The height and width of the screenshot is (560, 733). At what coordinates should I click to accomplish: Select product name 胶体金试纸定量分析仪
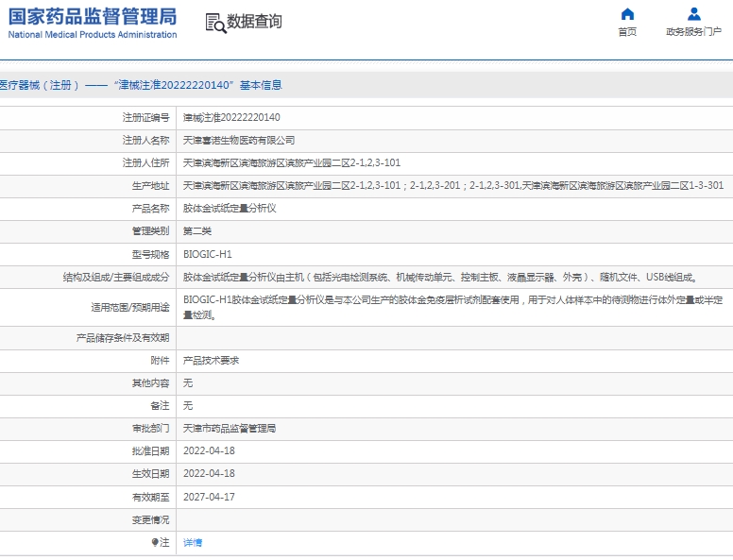[230, 208]
